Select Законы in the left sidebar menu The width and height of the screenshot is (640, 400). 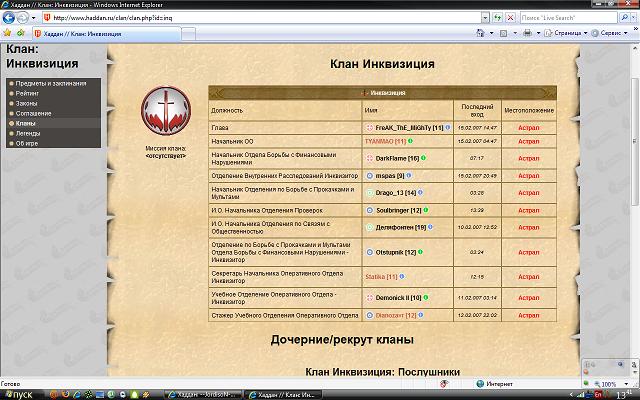click(26, 103)
